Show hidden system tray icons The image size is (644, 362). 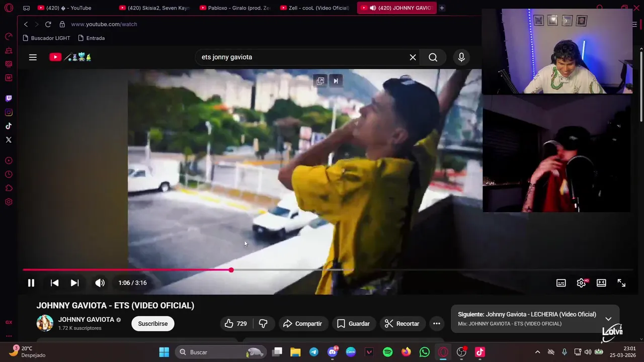point(537,352)
